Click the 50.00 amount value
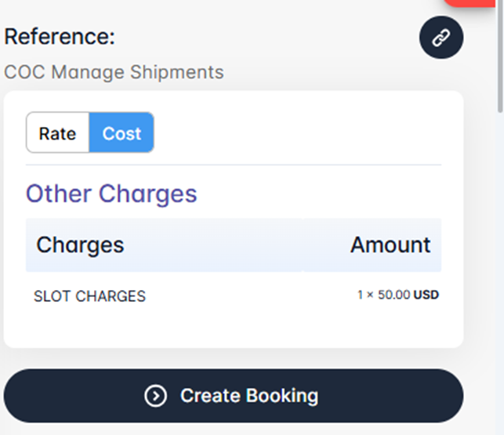The image size is (504, 435). 394,295
